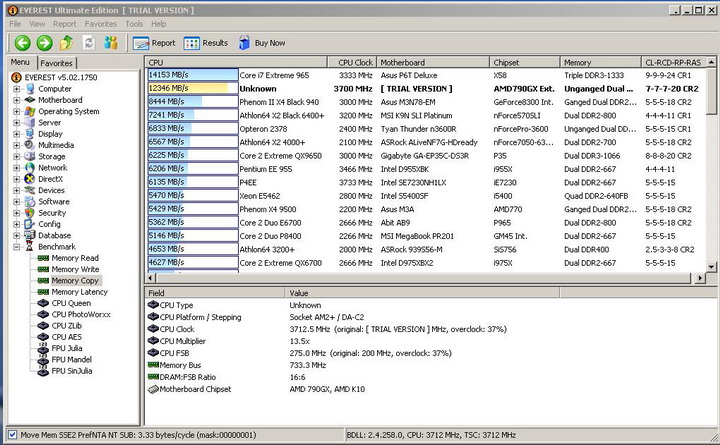Select the Core i7 Extreme 965 row
This screenshot has width=720, height=445.
tap(426, 75)
